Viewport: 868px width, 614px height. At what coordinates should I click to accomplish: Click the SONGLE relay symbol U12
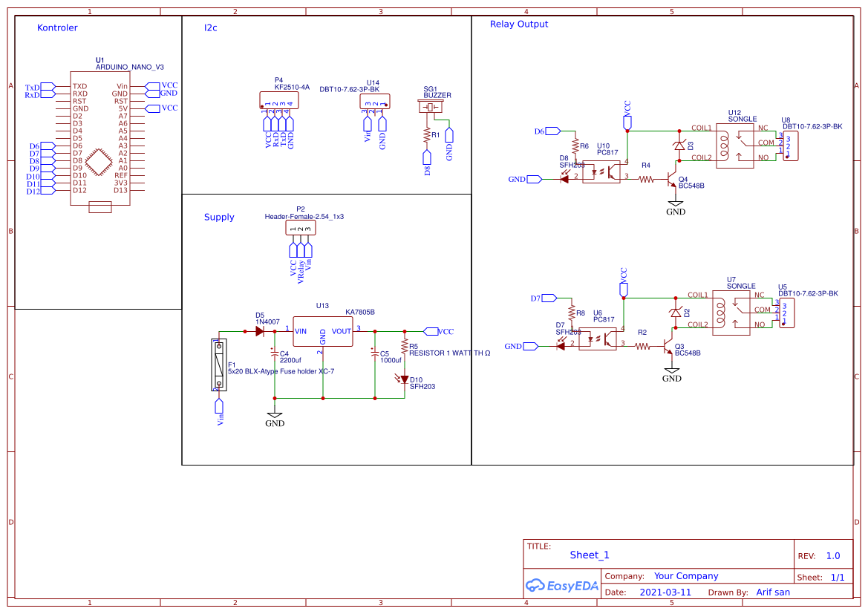click(734, 146)
